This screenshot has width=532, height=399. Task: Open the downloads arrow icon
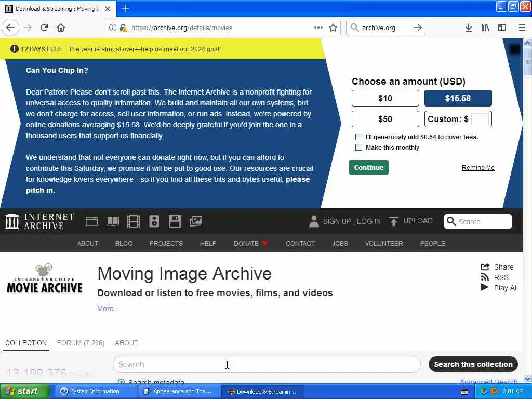coord(469,28)
